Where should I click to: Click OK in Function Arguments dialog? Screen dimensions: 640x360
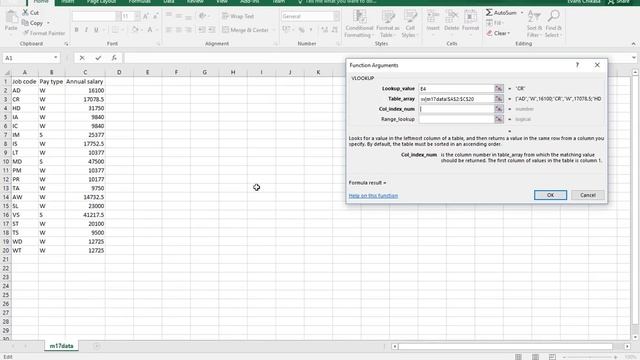point(550,195)
